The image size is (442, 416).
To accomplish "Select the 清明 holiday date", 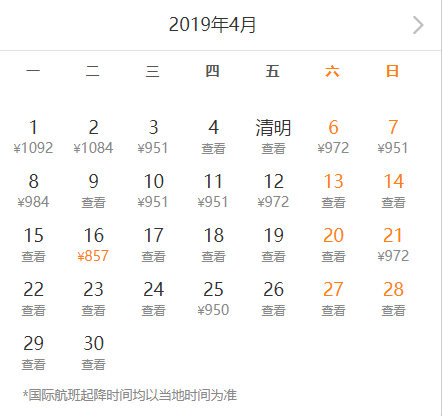I will point(273,137).
